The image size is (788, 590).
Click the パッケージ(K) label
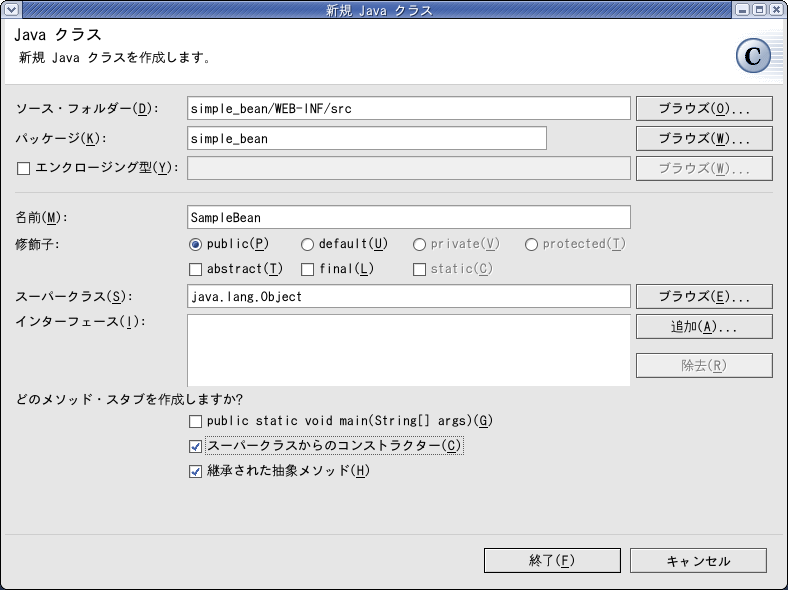click(x=61, y=138)
